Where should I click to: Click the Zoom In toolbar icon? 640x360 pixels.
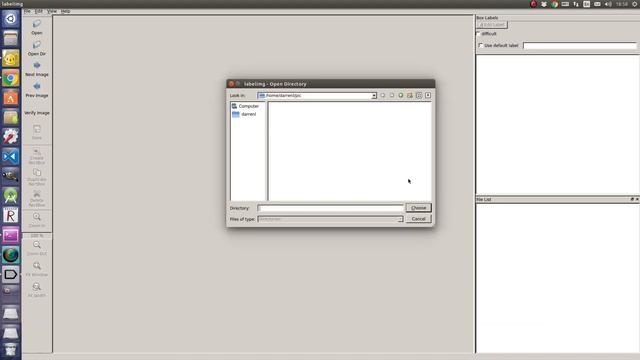37,220
